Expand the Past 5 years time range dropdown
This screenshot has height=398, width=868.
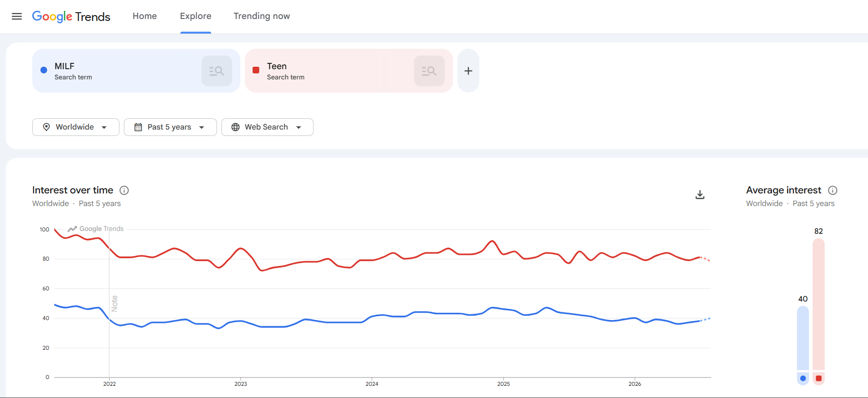pos(170,127)
